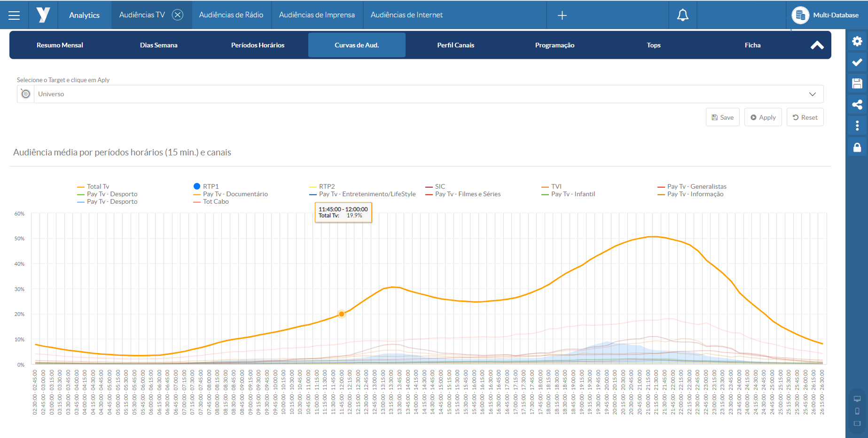This screenshot has height=438, width=868.
Task: Open the Perfil Canais section
Action: pos(455,45)
